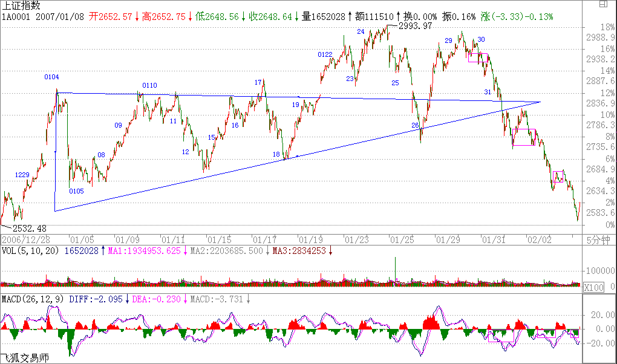The height and width of the screenshot is (364, 617).
Task: Select the 2532.48 low price marker
Action: tap(29, 229)
